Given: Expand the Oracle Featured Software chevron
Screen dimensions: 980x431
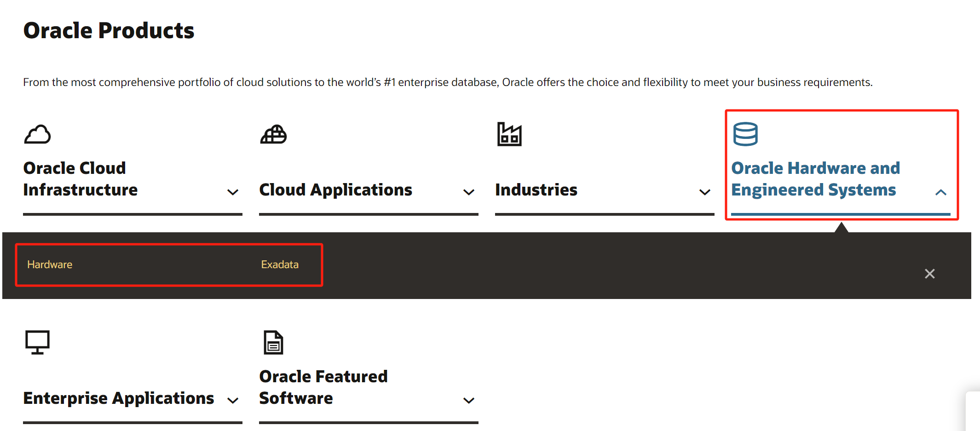Looking at the screenshot, I should [x=469, y=400].
